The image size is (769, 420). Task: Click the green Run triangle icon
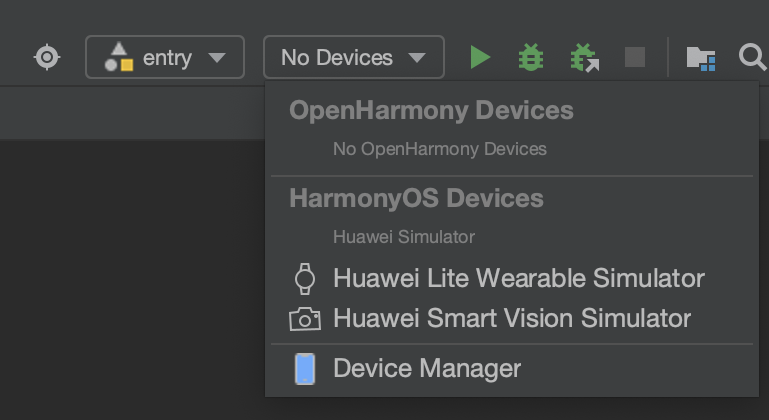coord(480,57)
